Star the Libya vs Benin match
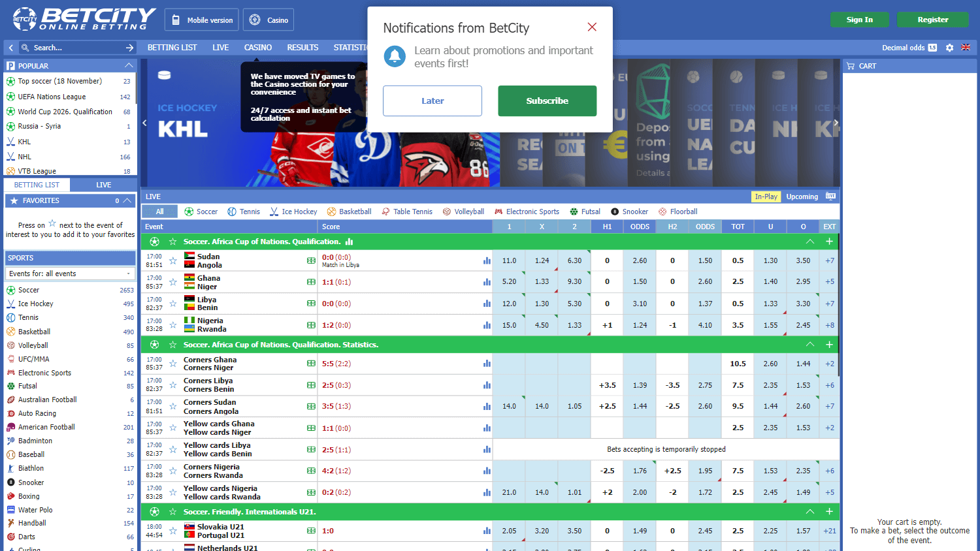 tap(173, 304)
